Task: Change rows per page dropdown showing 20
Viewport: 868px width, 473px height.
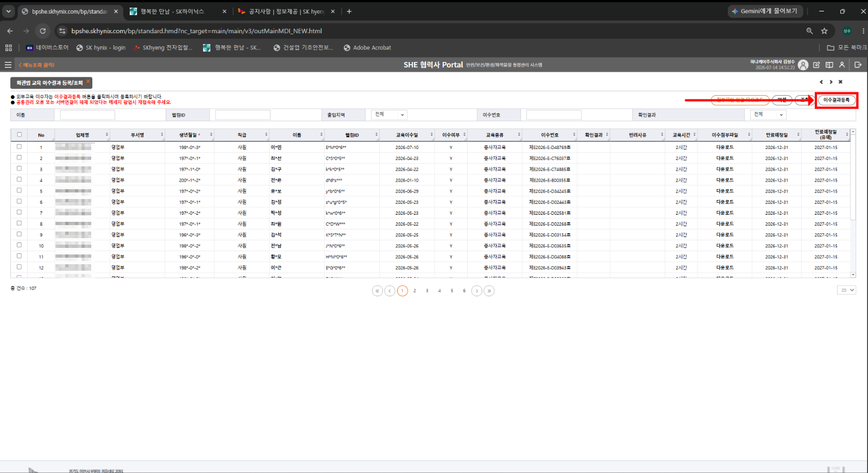Action: (x=846, y=290)
